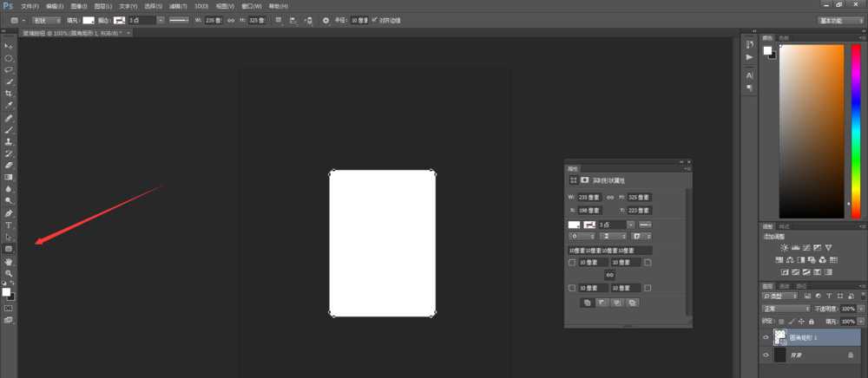Select the Horizontal Type tool
The width and height of the screenshot is (868, 378).
tap(9, 225)
